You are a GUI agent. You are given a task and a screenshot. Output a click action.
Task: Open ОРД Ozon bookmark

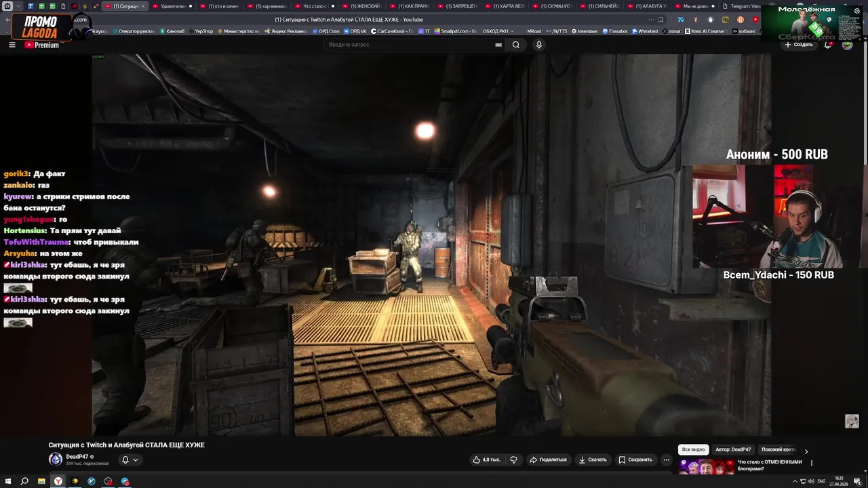[328, 31]
